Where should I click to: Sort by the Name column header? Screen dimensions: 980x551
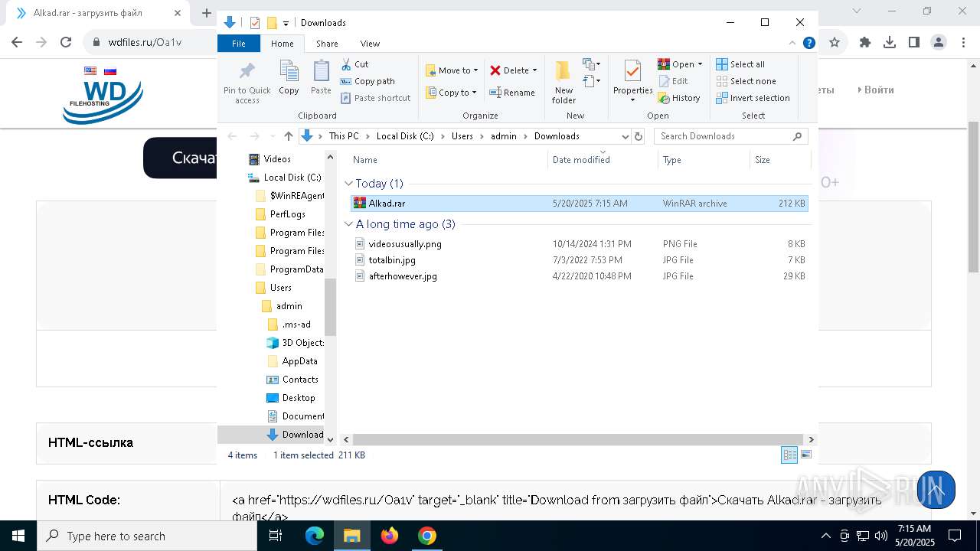448,160
